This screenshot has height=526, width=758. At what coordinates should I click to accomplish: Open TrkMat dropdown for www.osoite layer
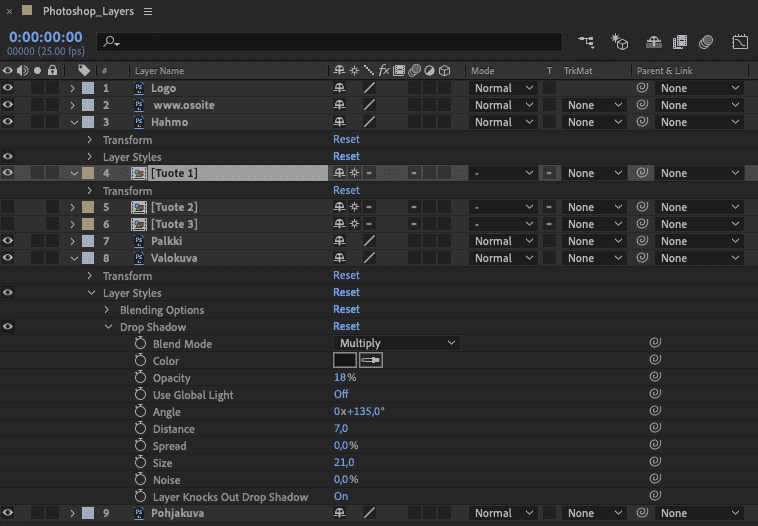point(594,105)
